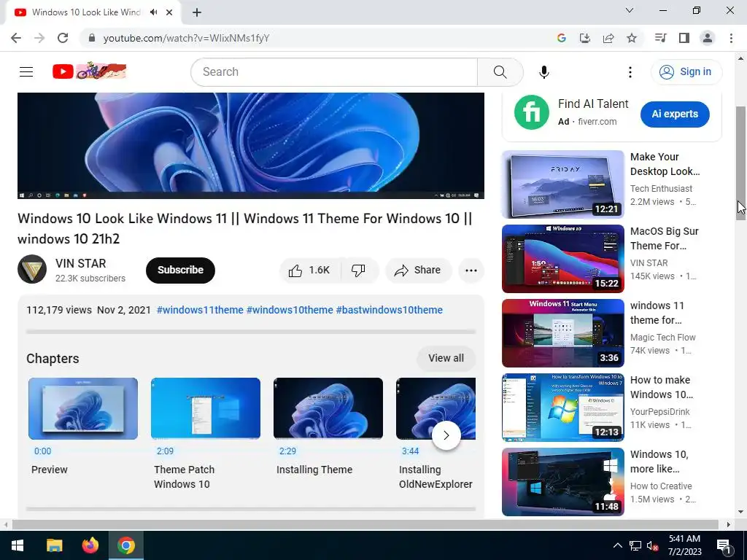The width and height of the screenshot is (747, 560).
Task: Subscribe to VIN STAR
Action: pyautogui.click(x=181, y=270)
